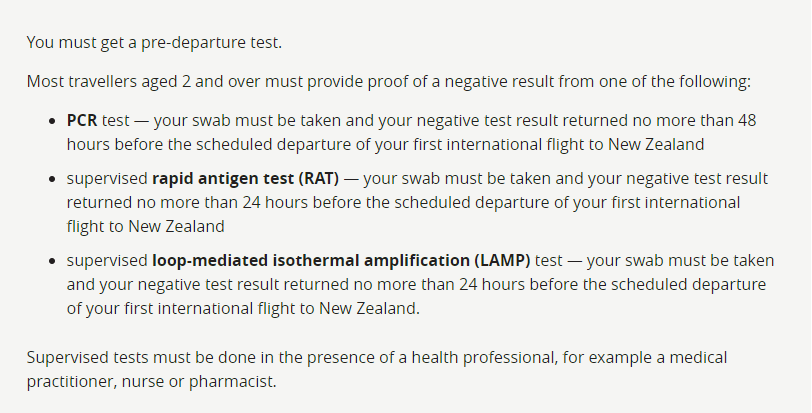Click the first bullet point marker

[x=51, y=121]
